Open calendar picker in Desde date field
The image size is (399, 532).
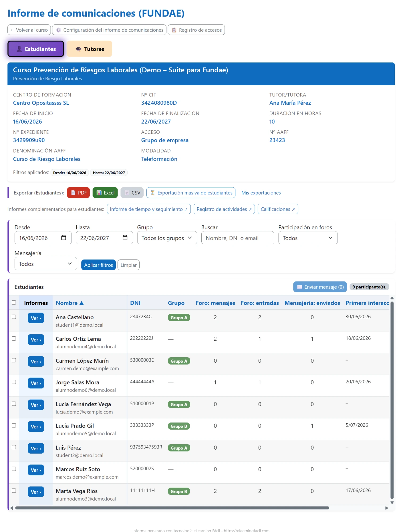coord(64,238)
